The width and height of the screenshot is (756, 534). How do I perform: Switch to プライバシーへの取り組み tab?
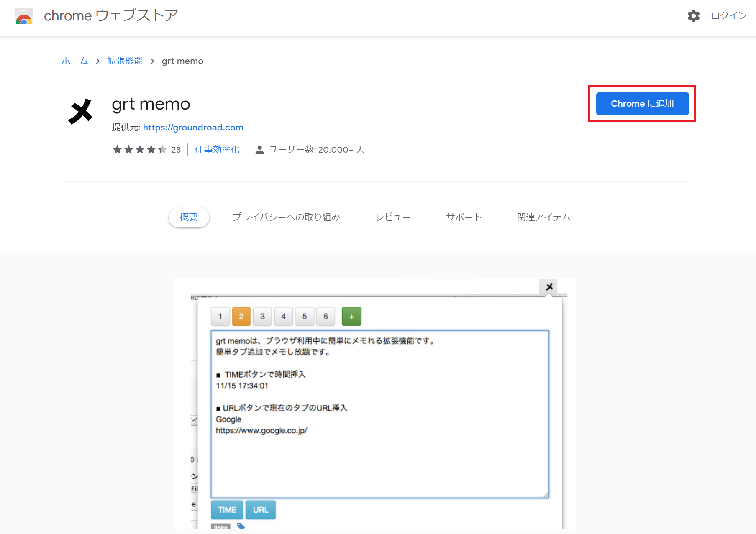click(286, 217)
